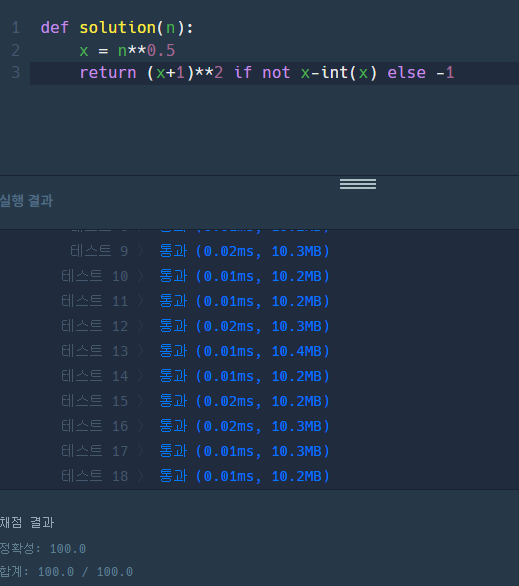Click test 9 result '통과 (0.02ms, 10.3MB)'

pyautogui.click(x=244, y=251)
